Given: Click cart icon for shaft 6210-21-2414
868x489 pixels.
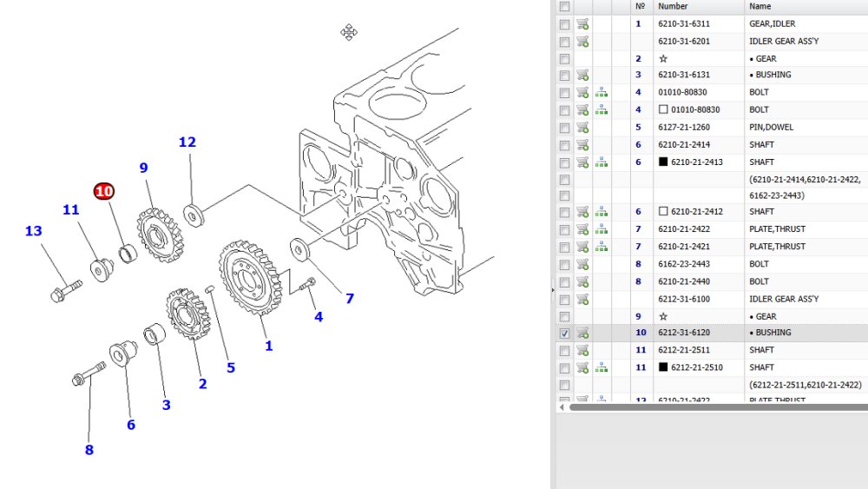Looking at the screenshot, I should [x=582, y=145].
